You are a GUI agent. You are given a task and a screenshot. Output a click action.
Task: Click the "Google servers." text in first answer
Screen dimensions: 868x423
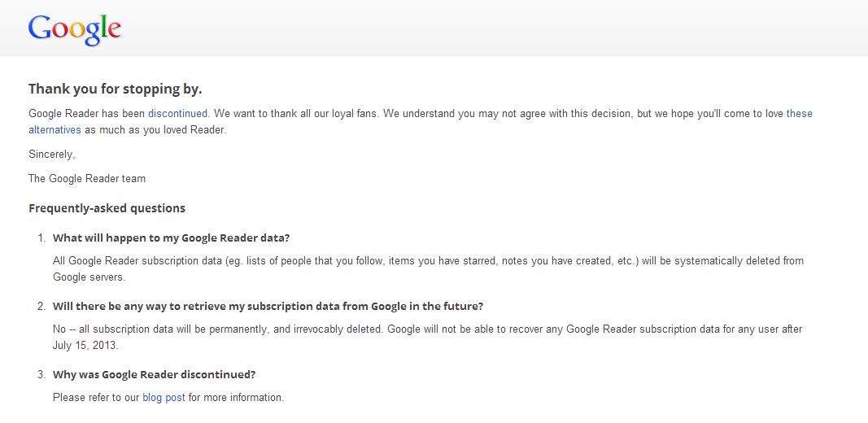point(89,277)
